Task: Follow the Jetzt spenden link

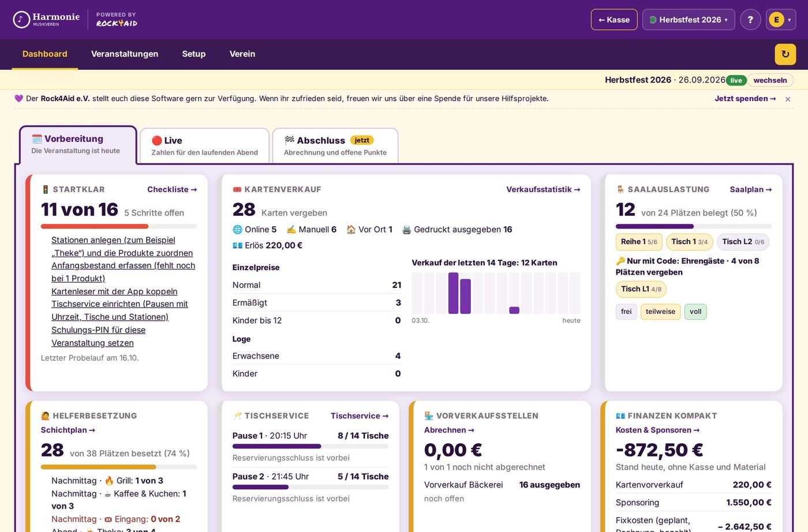Action: [745, 99]
